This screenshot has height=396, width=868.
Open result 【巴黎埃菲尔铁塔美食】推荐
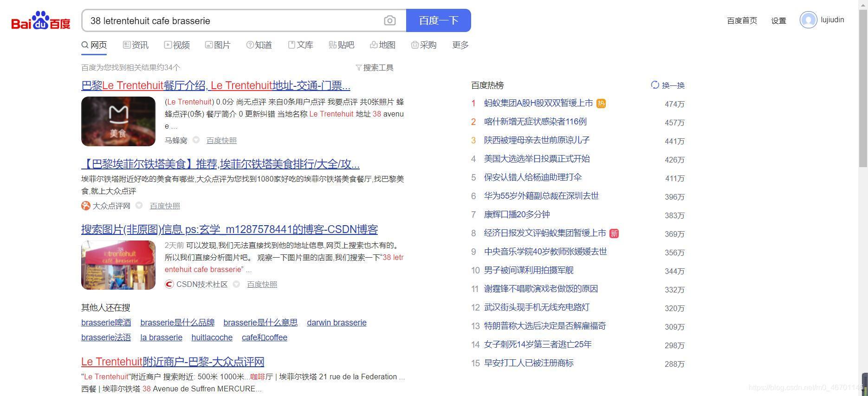click(x=220, y=164)
